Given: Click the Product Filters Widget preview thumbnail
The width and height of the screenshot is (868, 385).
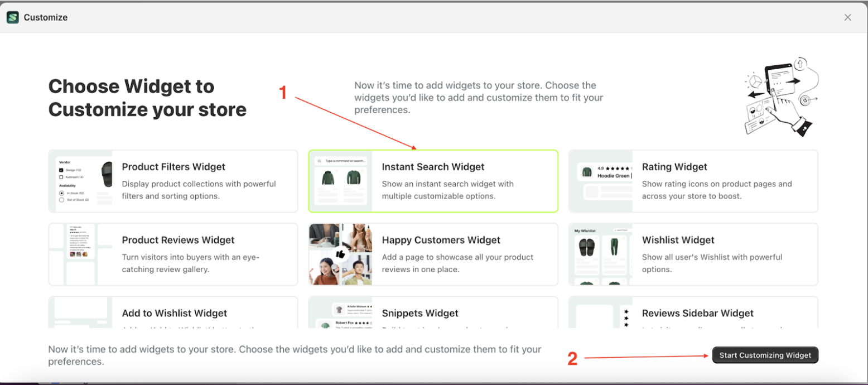Looking at the screenshot, I should click(81, 181).
